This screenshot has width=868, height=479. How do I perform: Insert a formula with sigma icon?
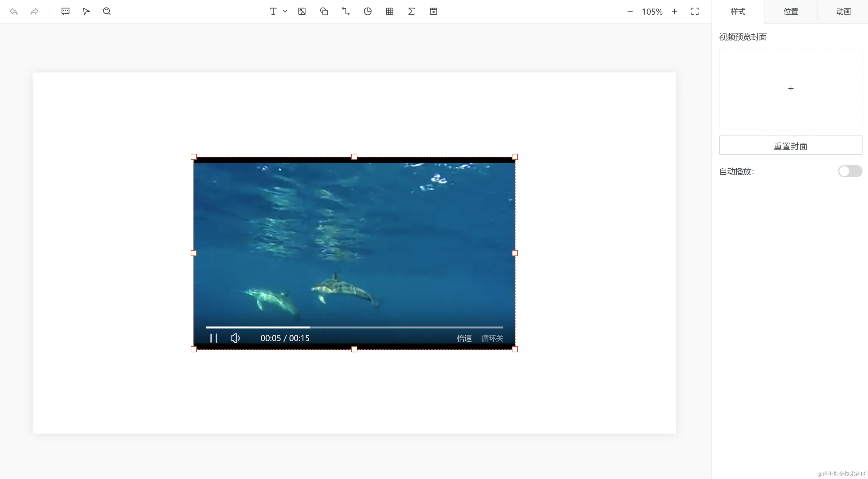(411, 12)
